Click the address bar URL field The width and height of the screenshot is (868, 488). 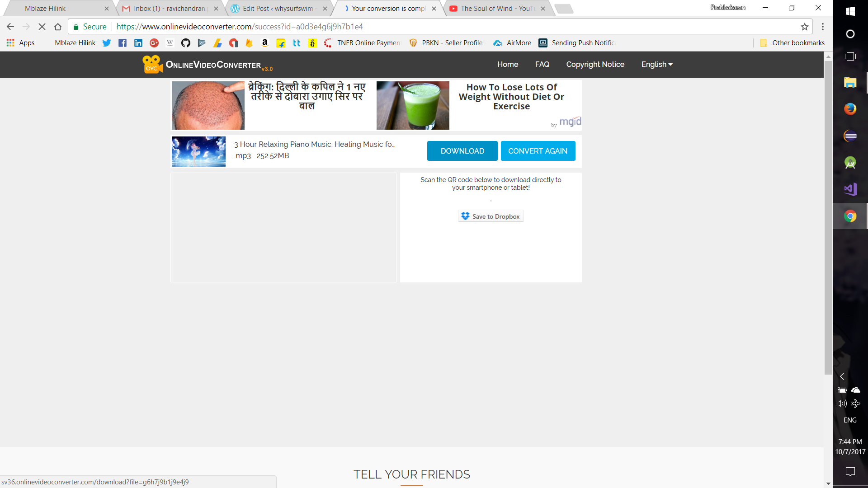pyautogui.click(x=407, y=27)
